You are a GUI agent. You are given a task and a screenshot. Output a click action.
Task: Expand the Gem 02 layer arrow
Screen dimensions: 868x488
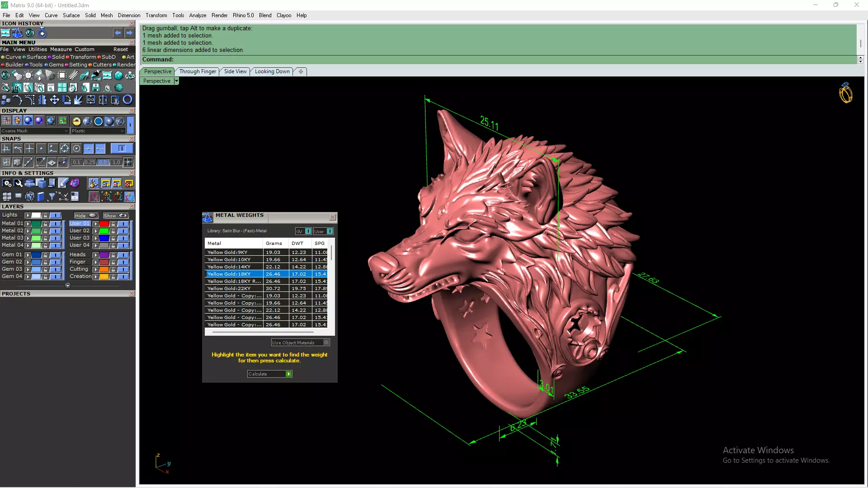(28, 262)
